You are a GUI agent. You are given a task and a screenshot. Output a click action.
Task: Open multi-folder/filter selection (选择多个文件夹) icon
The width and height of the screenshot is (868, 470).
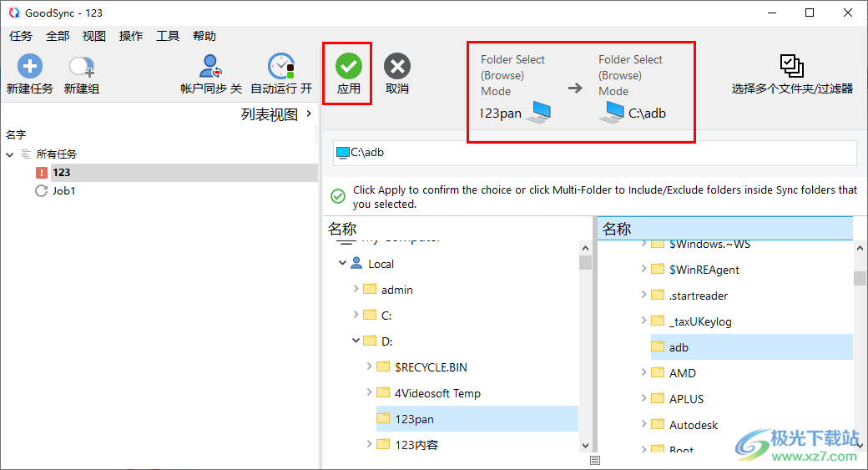tap(791, 66)
